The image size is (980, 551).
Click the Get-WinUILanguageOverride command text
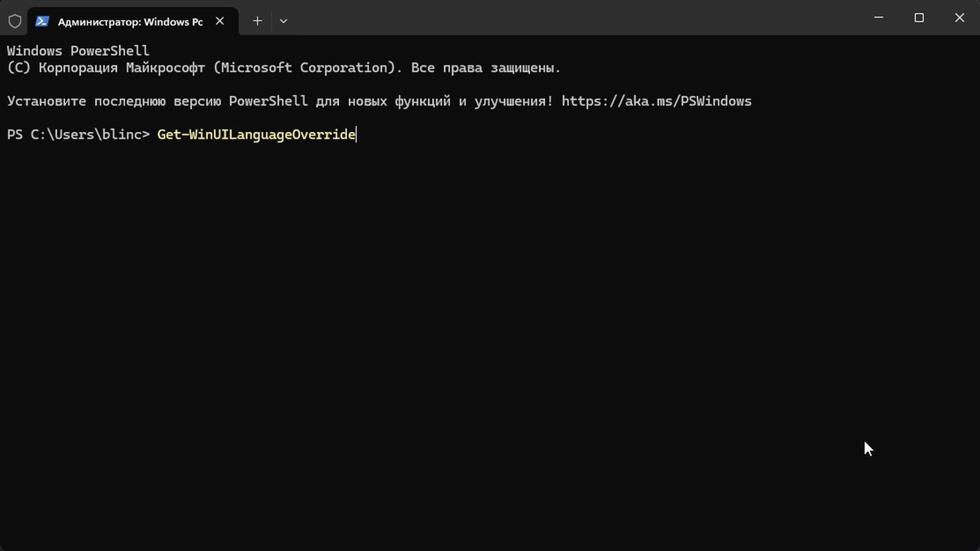pos(257,135)
